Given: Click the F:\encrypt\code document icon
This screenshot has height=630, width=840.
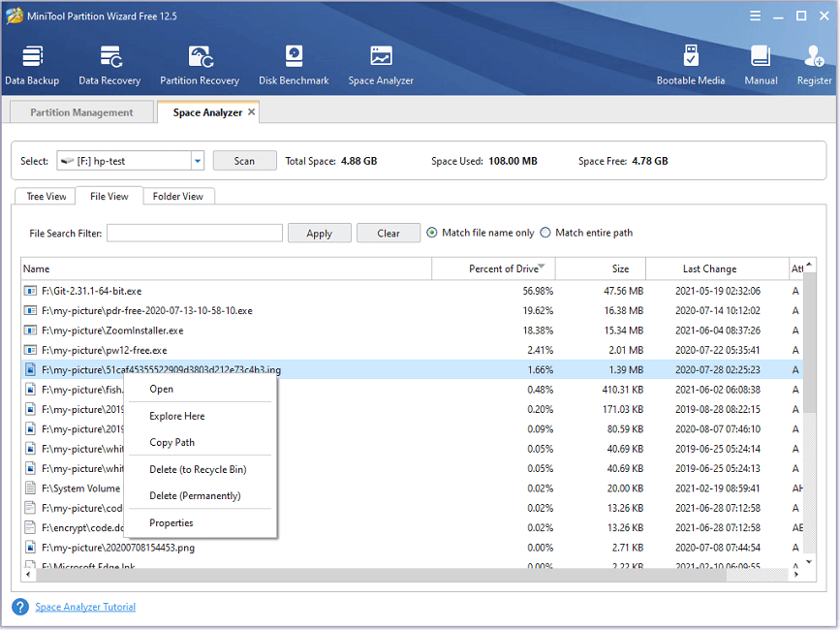Looking at the screenshot, I should pyautogui.click(x=31, y=527).
